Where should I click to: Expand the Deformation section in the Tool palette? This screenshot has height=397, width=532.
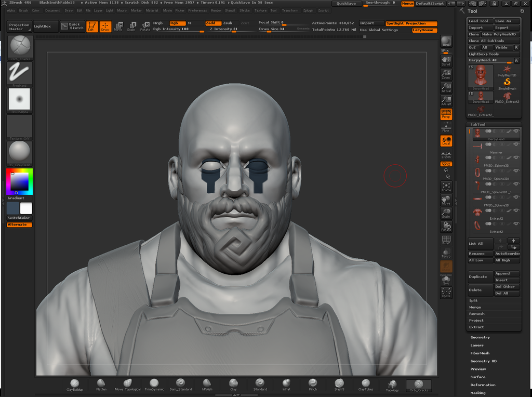point(483,385)
